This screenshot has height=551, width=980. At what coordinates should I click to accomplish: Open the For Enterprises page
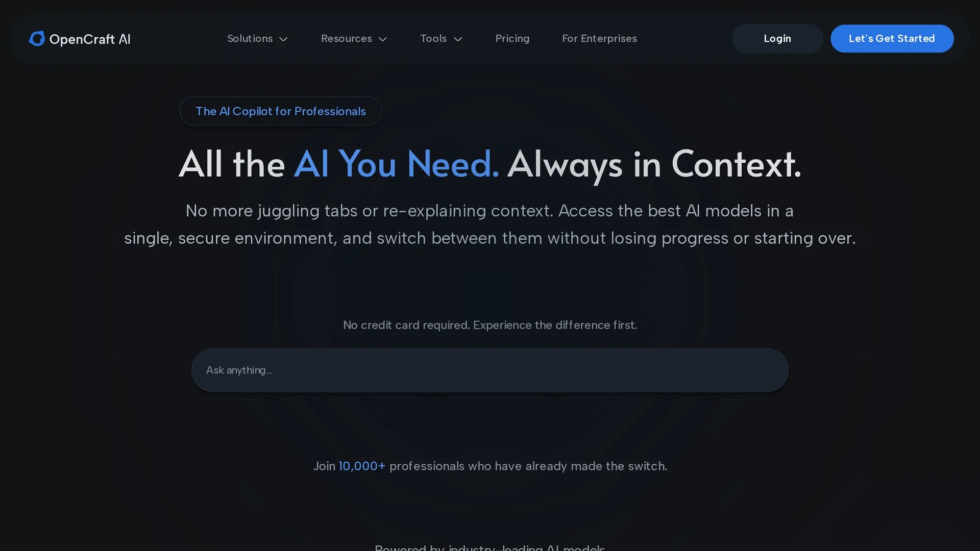pos(599,39)
